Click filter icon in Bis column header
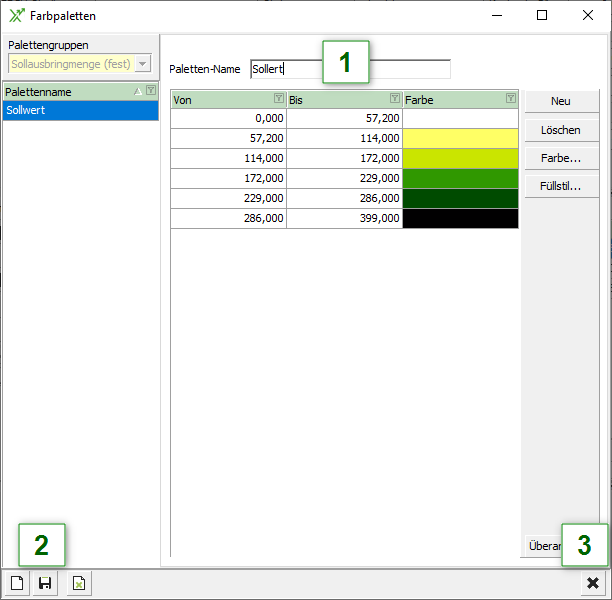 click(395, 98)
